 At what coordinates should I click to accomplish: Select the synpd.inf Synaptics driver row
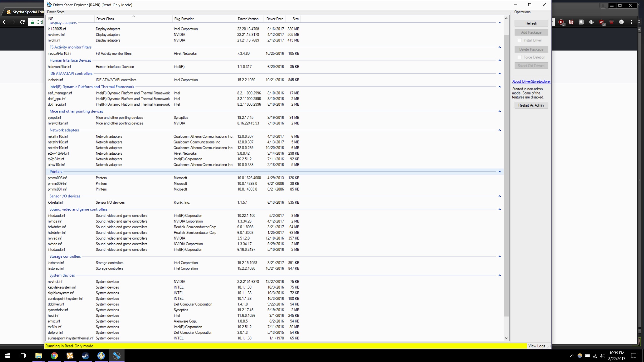[x=174, y=118]
